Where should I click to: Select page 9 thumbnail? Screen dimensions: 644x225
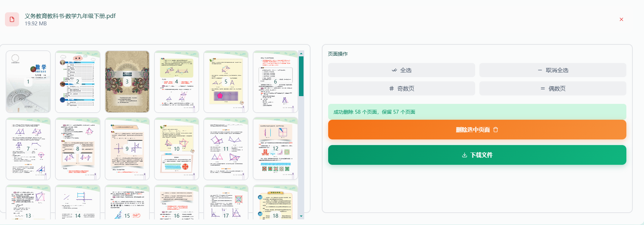pyautogui.click(x=127, y=149)
